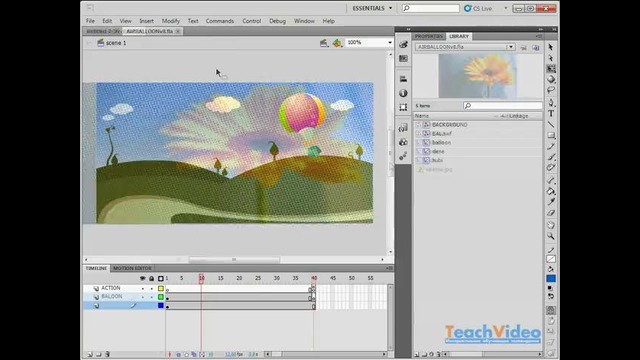Select the Zoom magnifier tool
Viewport: 640px width, 360px height.
[x=551, y=236]
